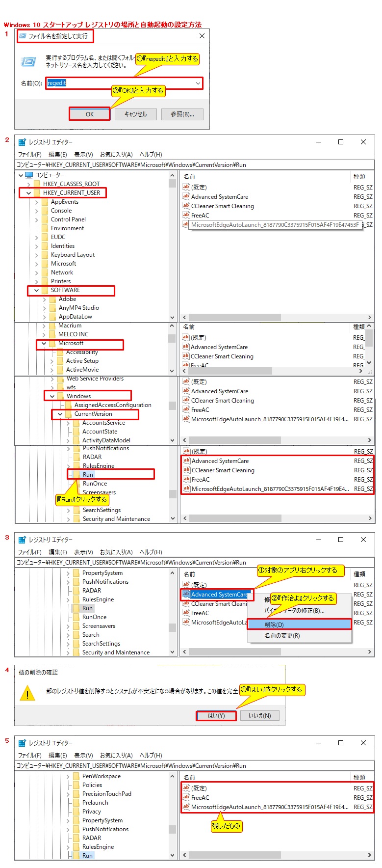The image size is (382, 868).
Task: Click the Run program icon in the ファイル名を指定して実行 dialog
Action: click(x=29, y=62)
